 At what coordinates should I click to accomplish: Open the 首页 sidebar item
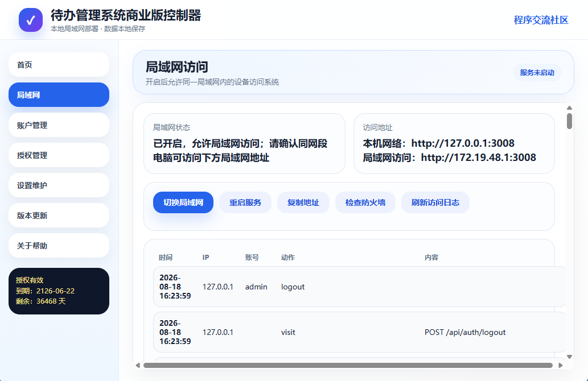pos(59,65)
